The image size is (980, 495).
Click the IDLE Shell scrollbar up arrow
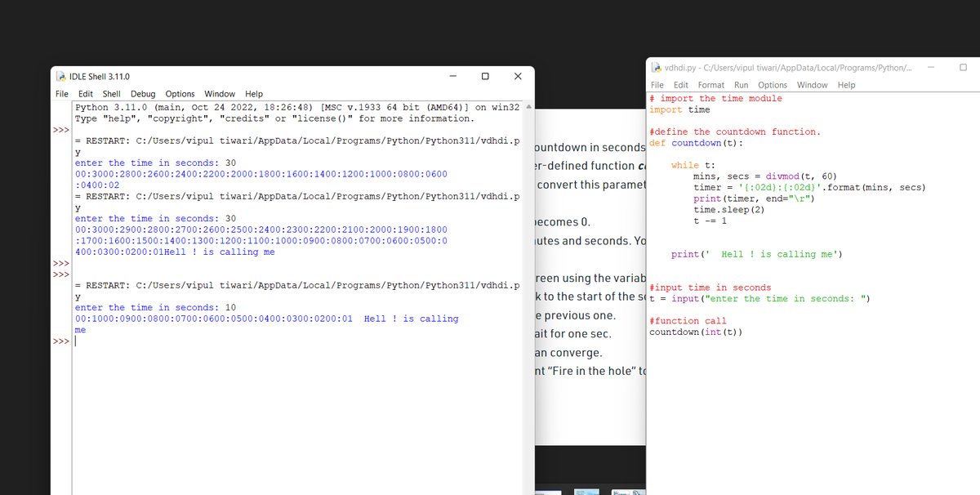528,107
